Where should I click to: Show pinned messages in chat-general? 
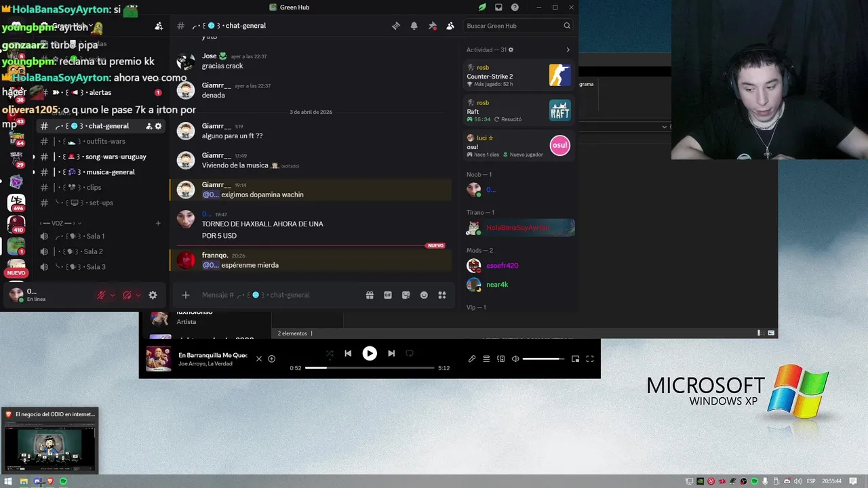[x=432, y=26]
